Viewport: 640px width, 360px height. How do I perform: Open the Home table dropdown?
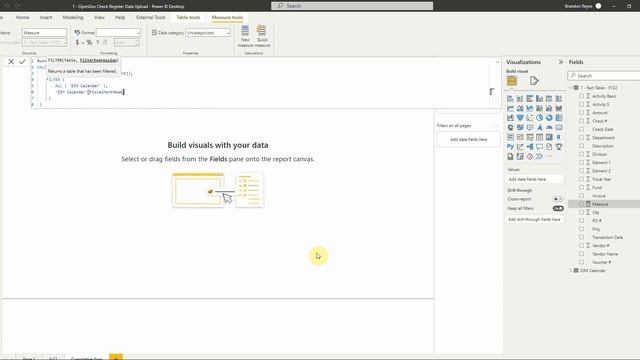pos(44,42)
